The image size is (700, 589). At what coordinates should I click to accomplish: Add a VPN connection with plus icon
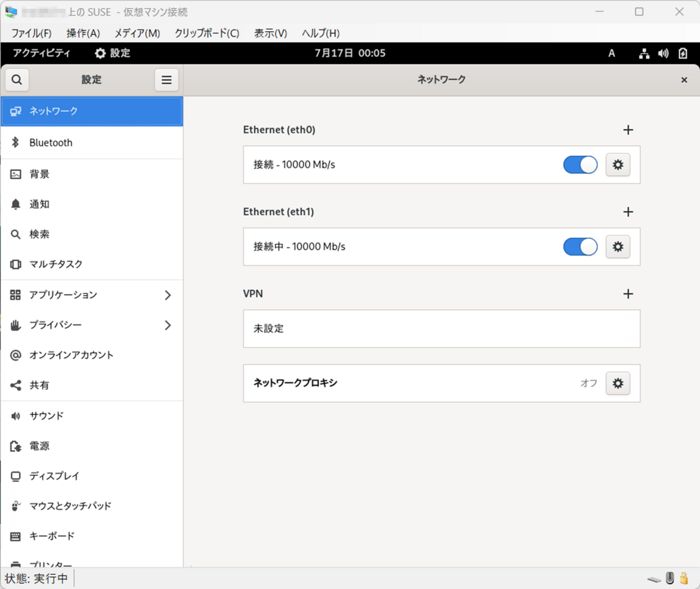pos(628,294)
